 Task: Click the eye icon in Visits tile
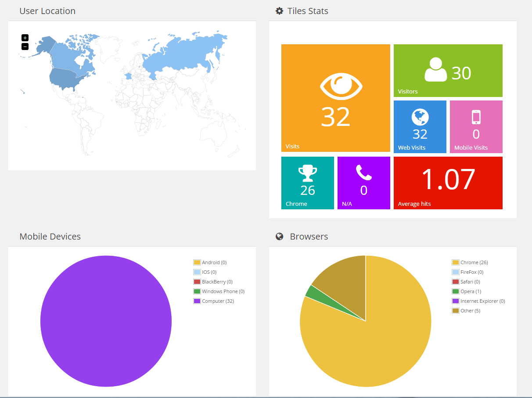coord(341,86)
